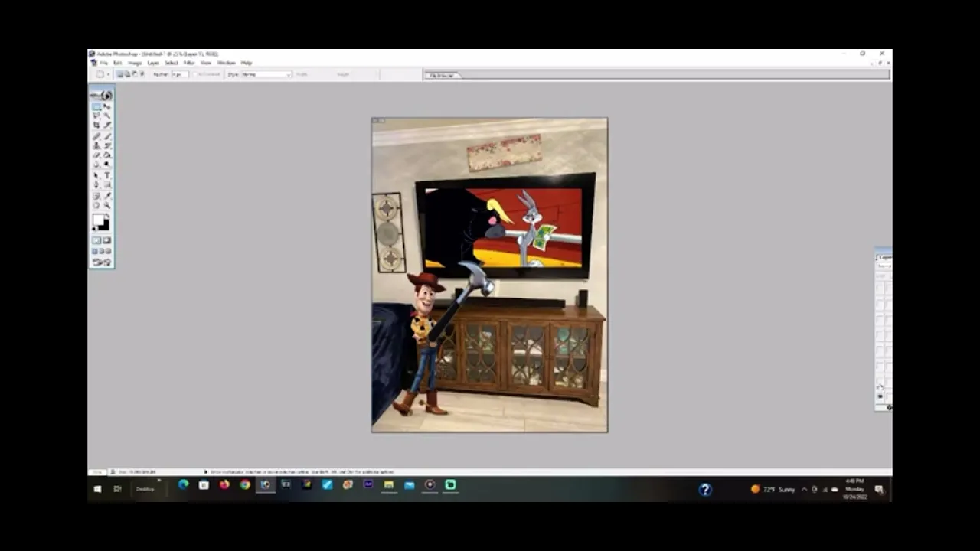The height and width of the screenshot is (551, 980).
Task: Open the Window menu
Action: (227, 63)
